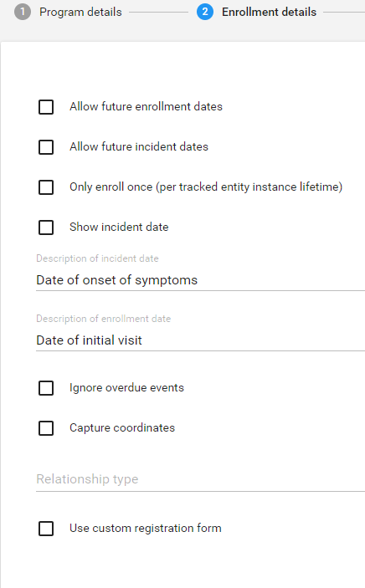Focus the Date of initial visit field
The height and width of the screenshot is (588, 365).
coord(201,340)
